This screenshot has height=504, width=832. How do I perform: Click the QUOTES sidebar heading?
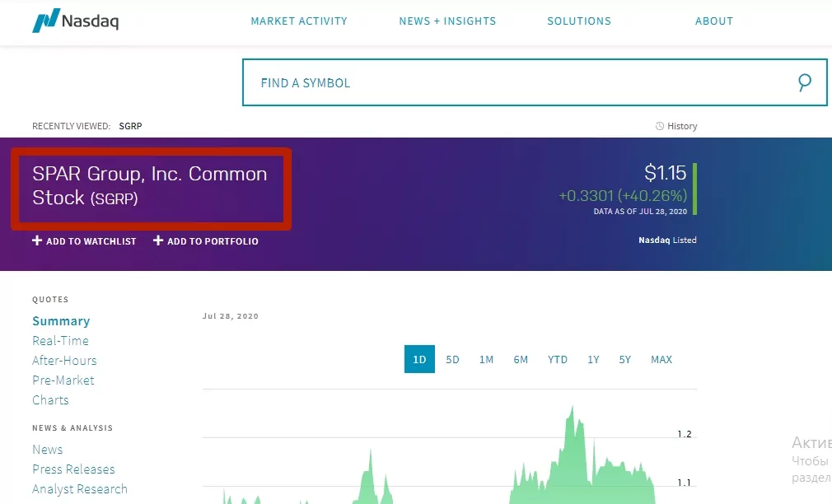tap(50, 299)
